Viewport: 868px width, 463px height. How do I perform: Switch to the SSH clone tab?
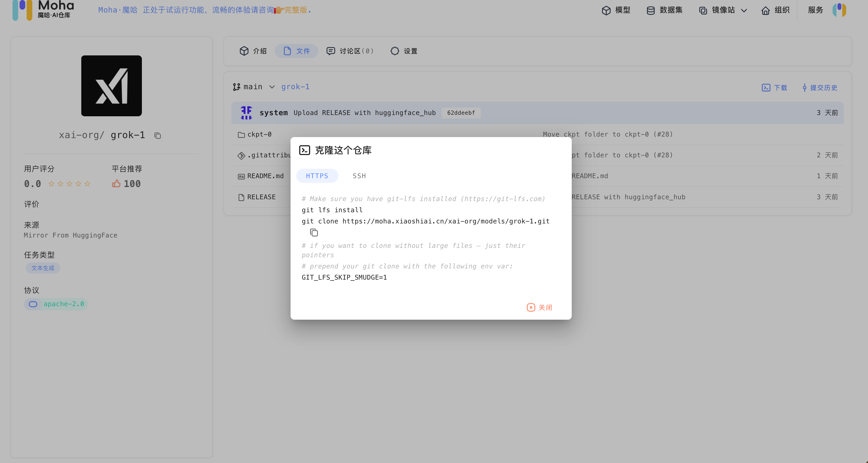point(359,176)
